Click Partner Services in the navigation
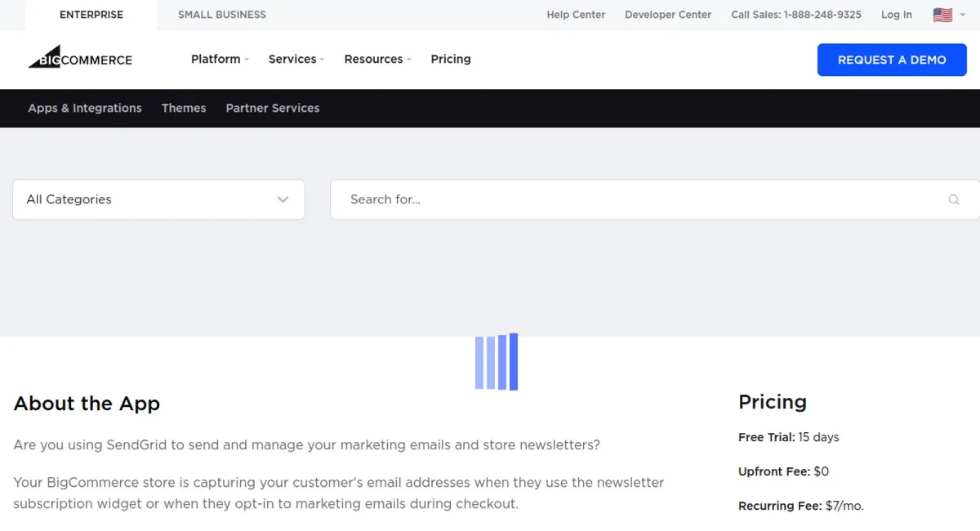 pyautogui.click(x=273, y=107)
